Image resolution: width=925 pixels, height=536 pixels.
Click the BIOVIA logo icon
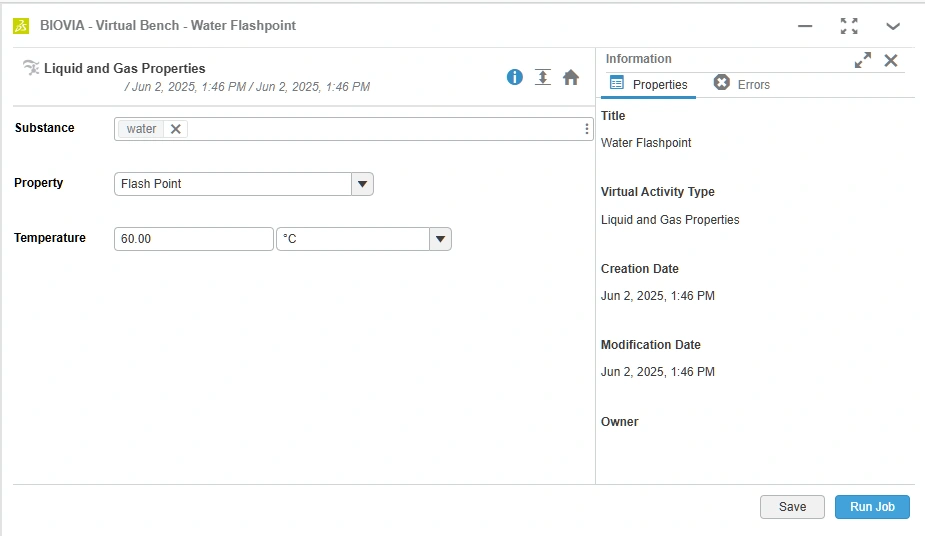[x=21, y=26]
